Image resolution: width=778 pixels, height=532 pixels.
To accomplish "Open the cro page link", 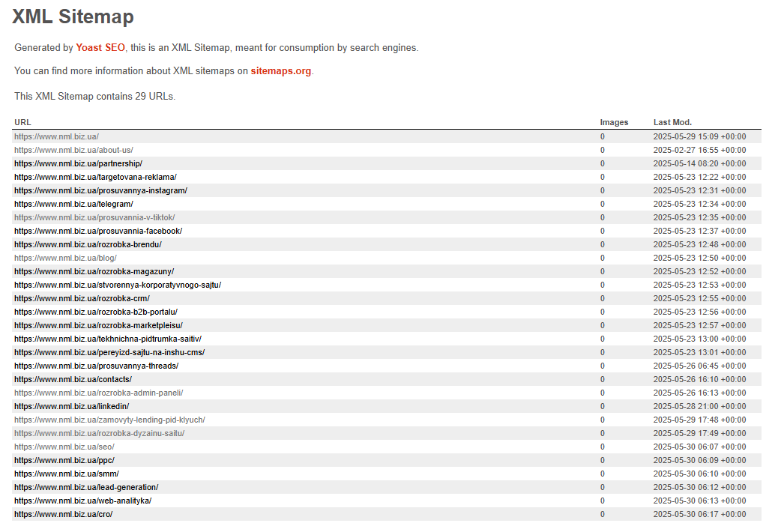I will pyautogui.click(x=63, y=514).
